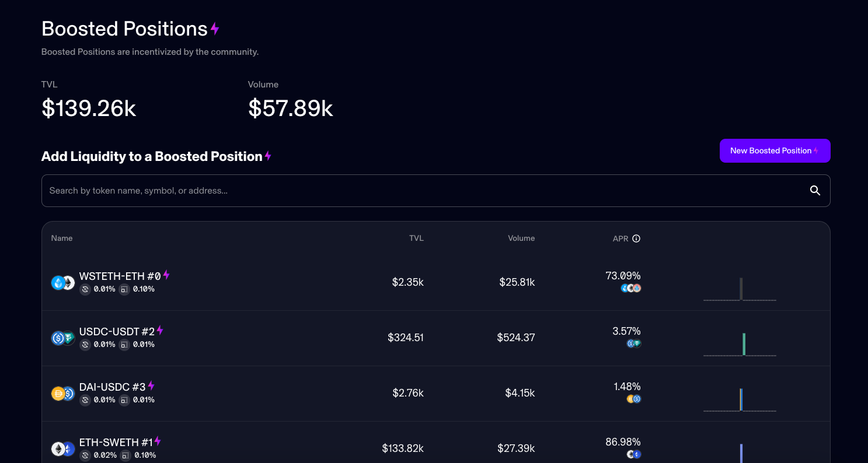Click the lightning bolt beside ETH-SWETH #1
868x463 pixels.
(x=158, y=441)
